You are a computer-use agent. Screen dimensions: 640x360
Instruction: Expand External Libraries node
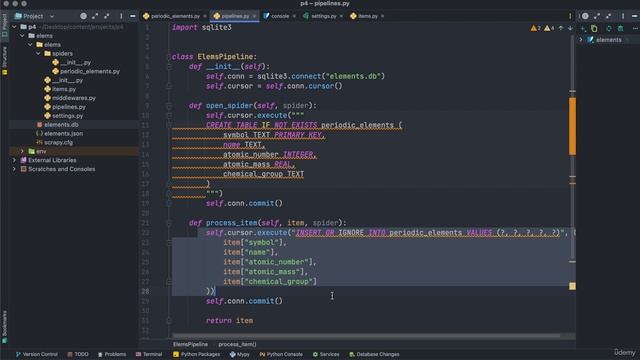tap(15, 160)
